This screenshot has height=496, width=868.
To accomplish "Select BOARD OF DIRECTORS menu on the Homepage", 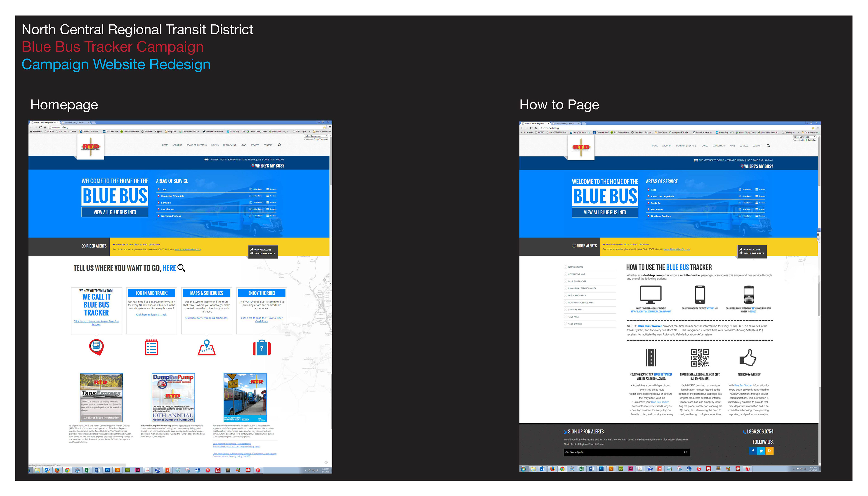I will 196,145.
